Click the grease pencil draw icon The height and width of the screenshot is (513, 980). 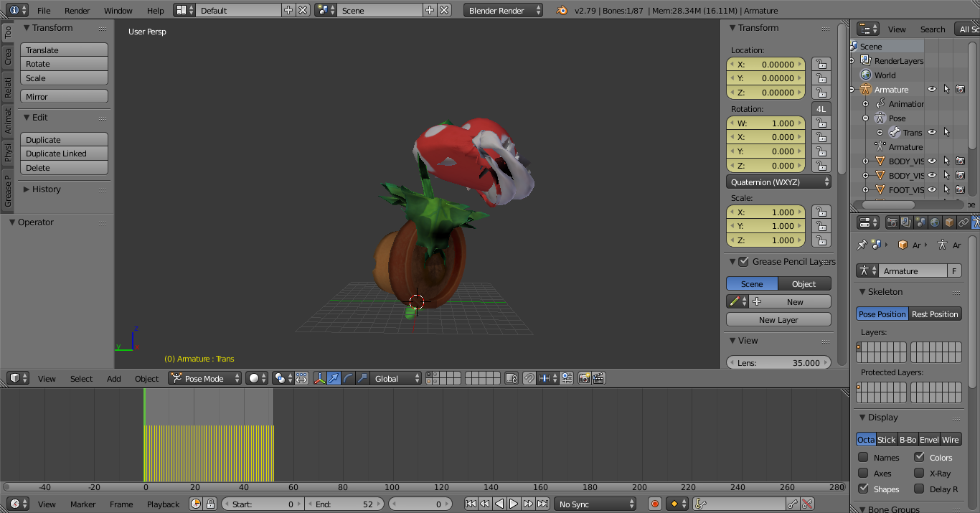click(x=737, y=301)
